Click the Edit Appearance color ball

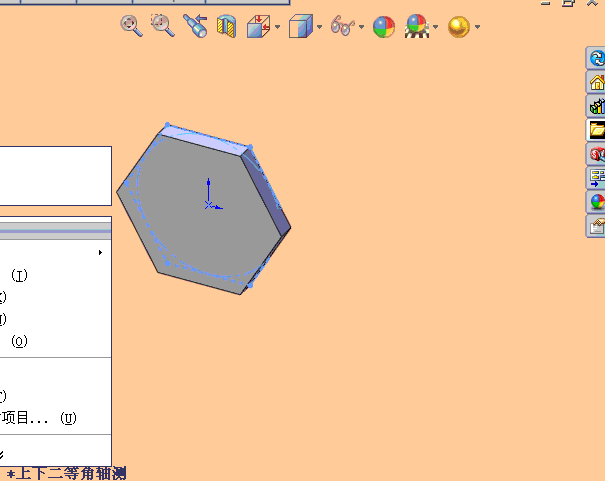coord(384,27)
